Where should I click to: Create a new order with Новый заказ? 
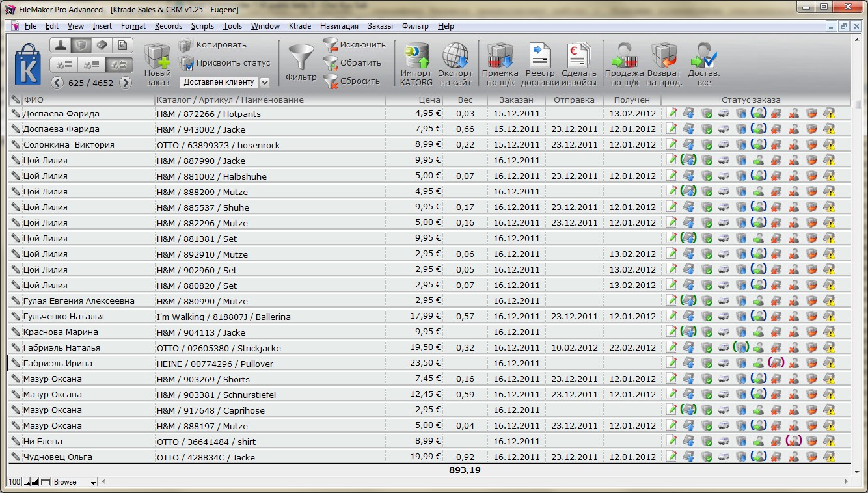coord(157,64)
